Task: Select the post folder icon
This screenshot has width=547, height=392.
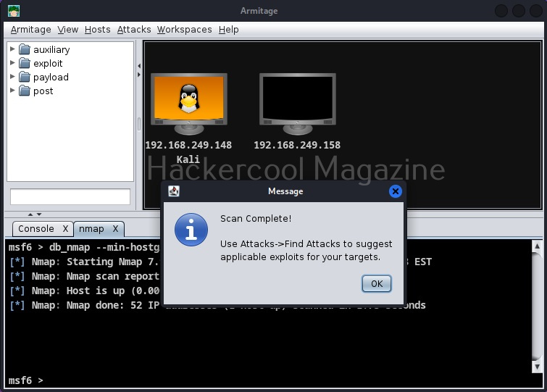Action: [x=25, y=91]
